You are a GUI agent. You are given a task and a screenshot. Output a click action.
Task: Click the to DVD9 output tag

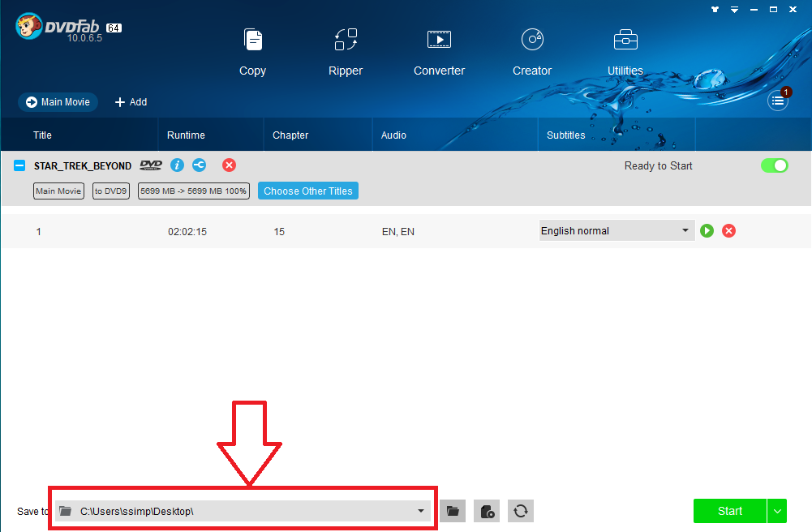(111, 191)
